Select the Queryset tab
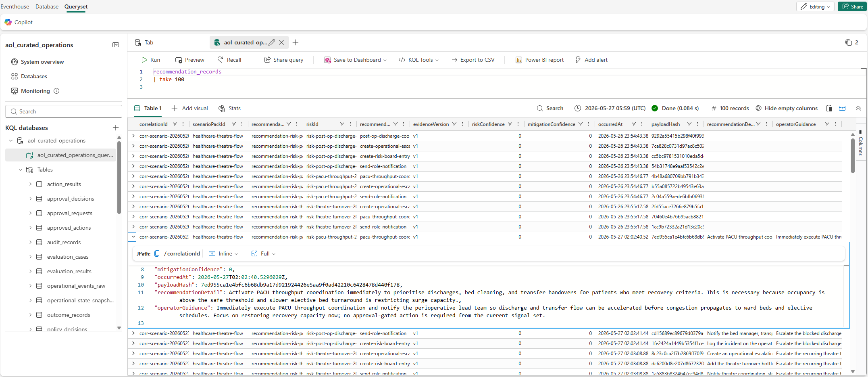 [x=76, y=6]
